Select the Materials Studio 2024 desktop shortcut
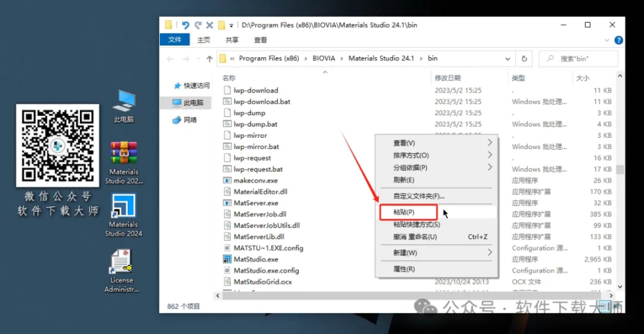 (124, 216)
